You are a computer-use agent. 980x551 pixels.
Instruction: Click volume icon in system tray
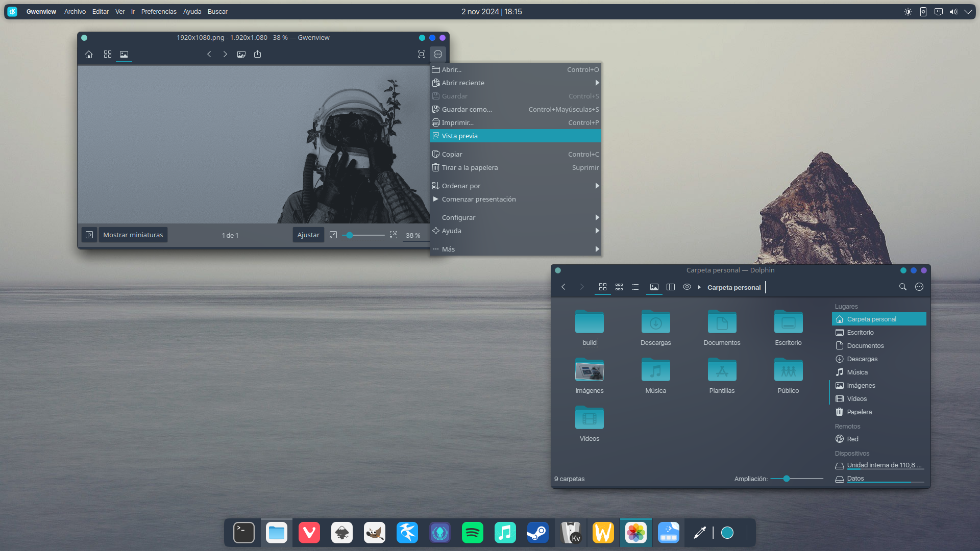tap(953, 12)
